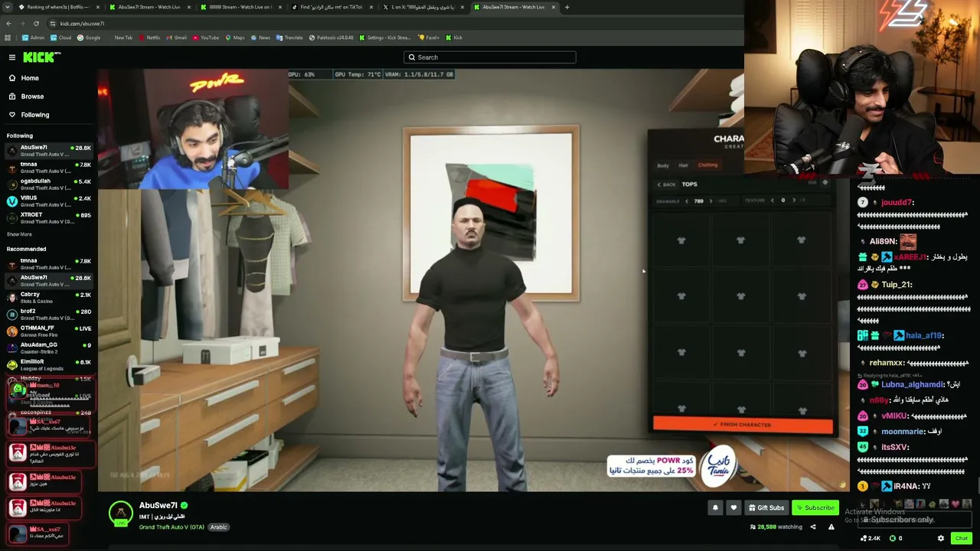The image size is (980, 551).
Task: Click FINISH CHARACTER button
Action: pos(743,425)
